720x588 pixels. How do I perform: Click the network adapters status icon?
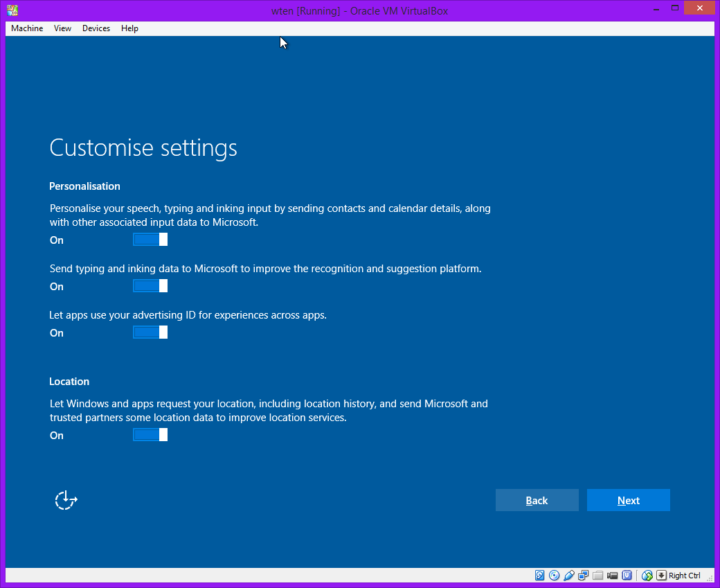click(584, 576)
